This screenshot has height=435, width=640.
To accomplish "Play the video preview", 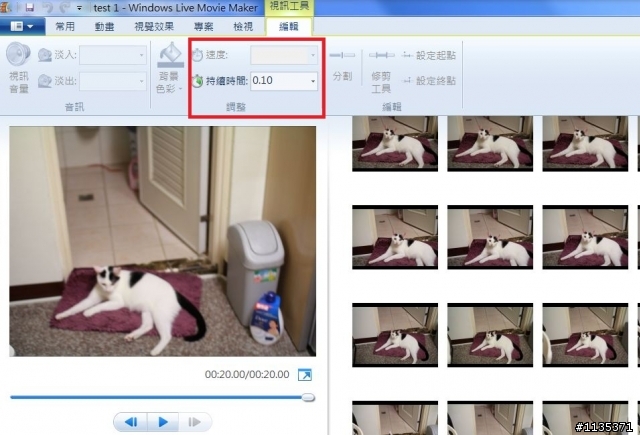I will coord(163,422).
